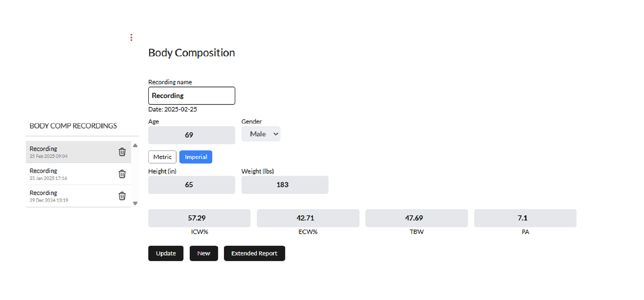This screenshot has height=300, width=644.
Task: Open the red three-dot options menu
Action: point(131,37)
